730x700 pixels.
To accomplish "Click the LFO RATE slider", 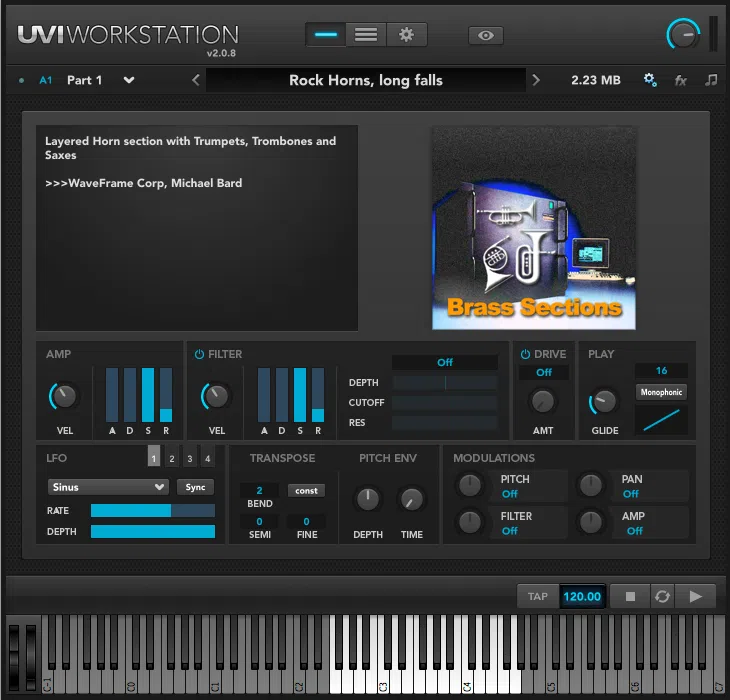I will (152, 510).
